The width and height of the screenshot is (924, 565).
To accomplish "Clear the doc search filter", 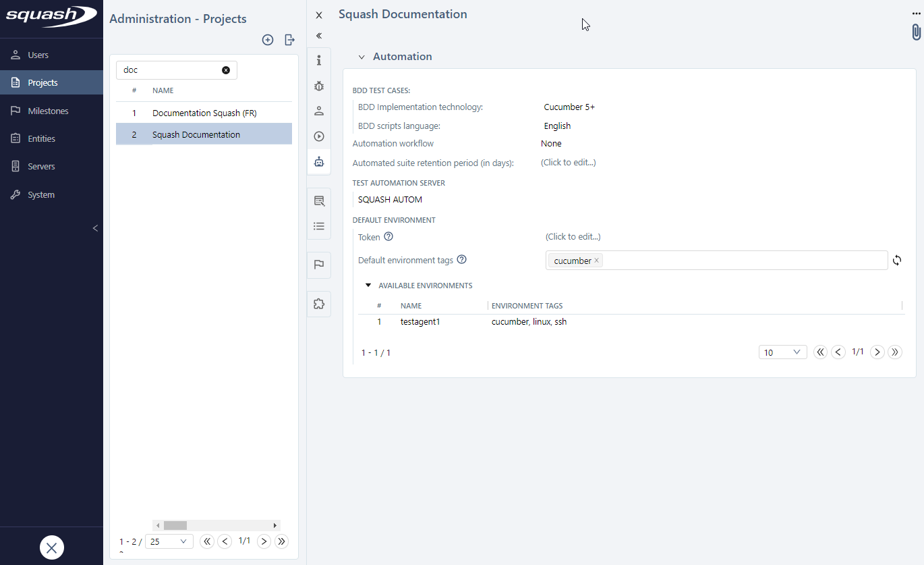I will (x=226, y=70).
